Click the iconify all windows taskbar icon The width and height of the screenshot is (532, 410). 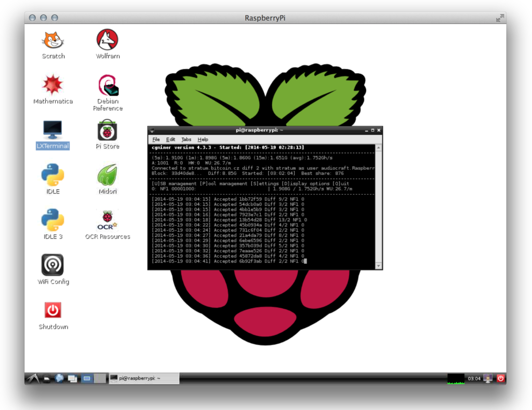coord(72,378)
